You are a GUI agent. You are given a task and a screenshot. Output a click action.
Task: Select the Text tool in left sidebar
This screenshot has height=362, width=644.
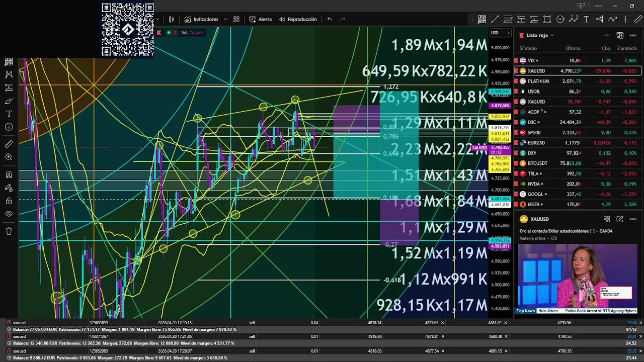pyautogui.click(x=9, y=114)
